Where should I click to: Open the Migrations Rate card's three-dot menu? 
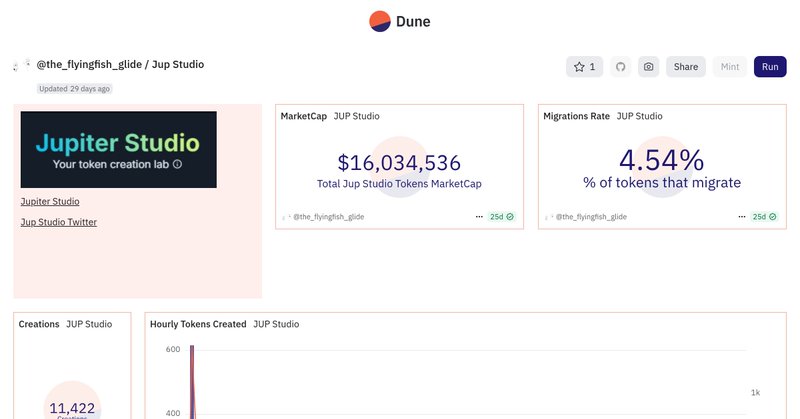coord(742,217)
